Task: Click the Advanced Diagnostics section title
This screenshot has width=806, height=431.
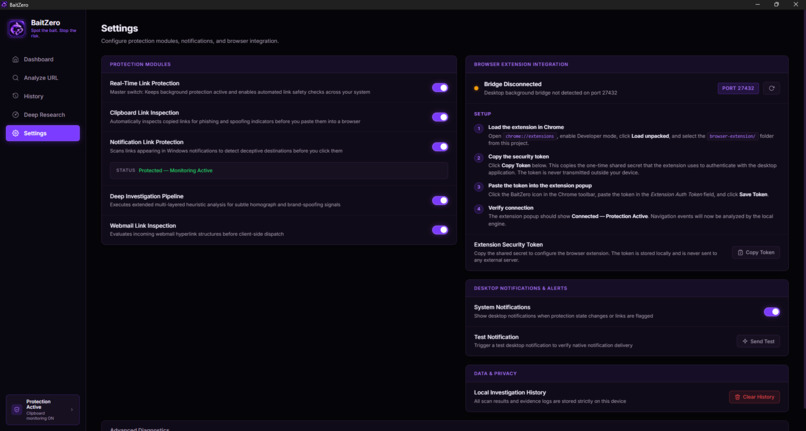Action: pyautogui.click(x=139, y=428)
